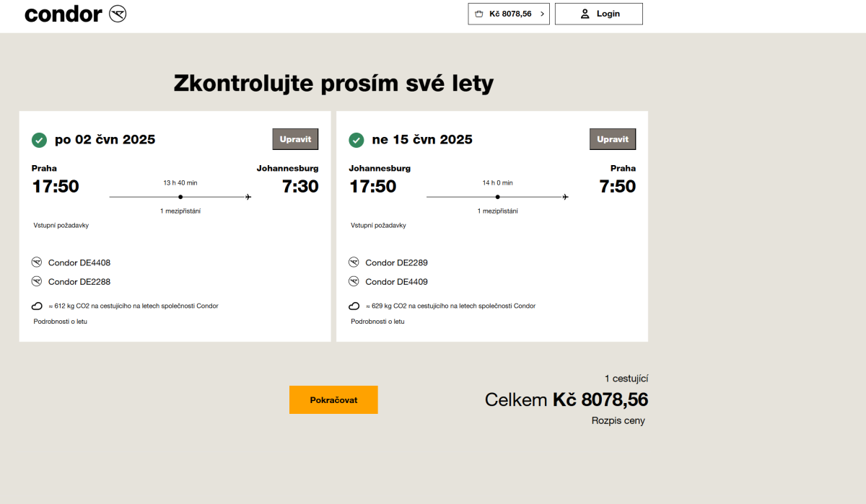Click Condor icon beside flight DE4408
The height and width of the screenshot is (504, 866).
click(x=38, y=262)
